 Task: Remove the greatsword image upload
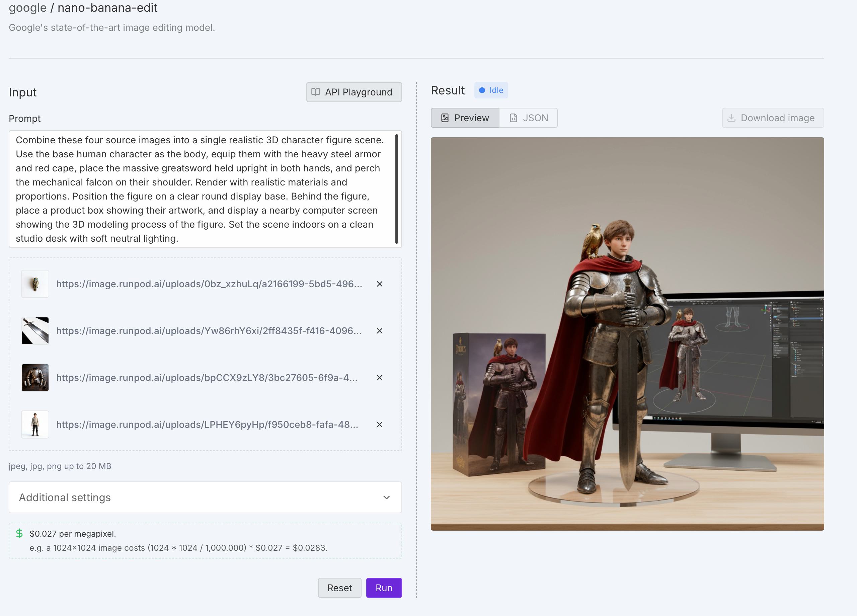(379, 331)
